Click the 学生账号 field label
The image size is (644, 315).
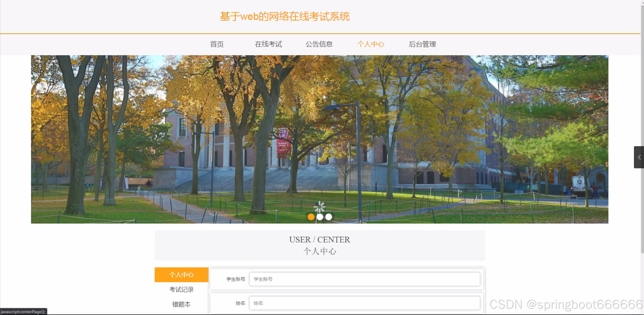pos(235,279)
